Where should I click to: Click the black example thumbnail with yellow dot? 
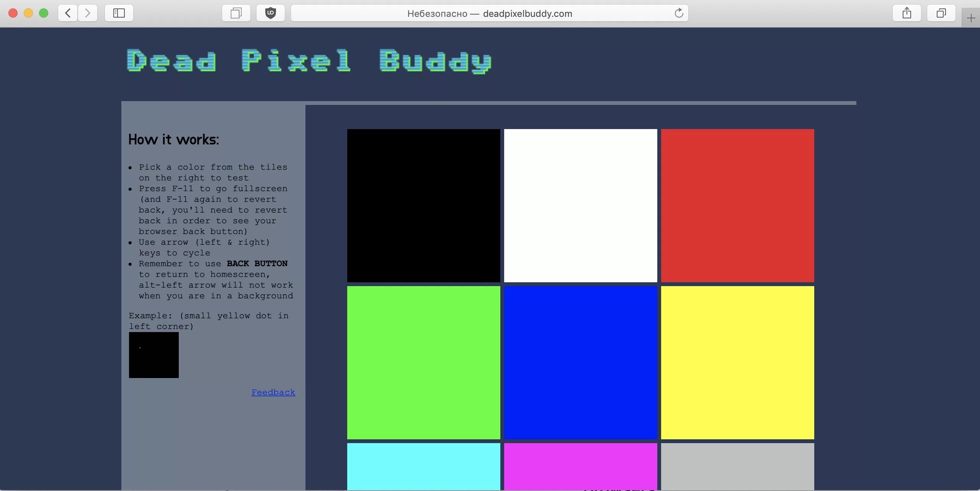pos(154,355)
